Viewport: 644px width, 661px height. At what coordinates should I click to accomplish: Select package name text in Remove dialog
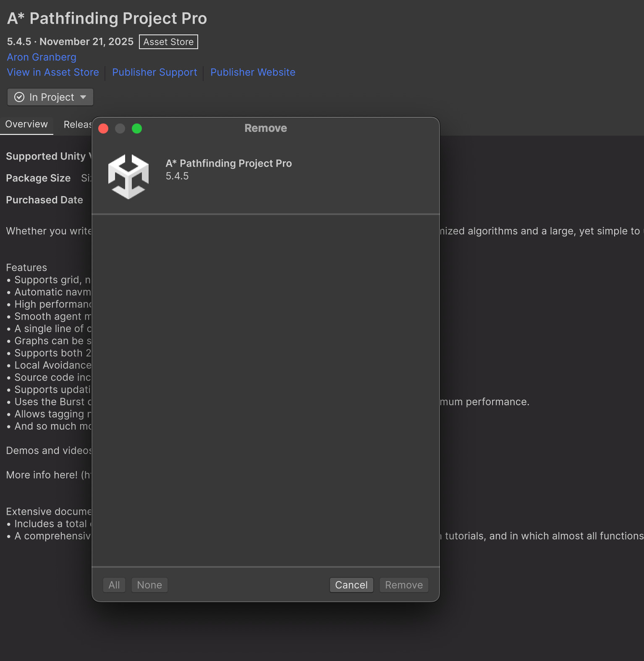[228, 163]
